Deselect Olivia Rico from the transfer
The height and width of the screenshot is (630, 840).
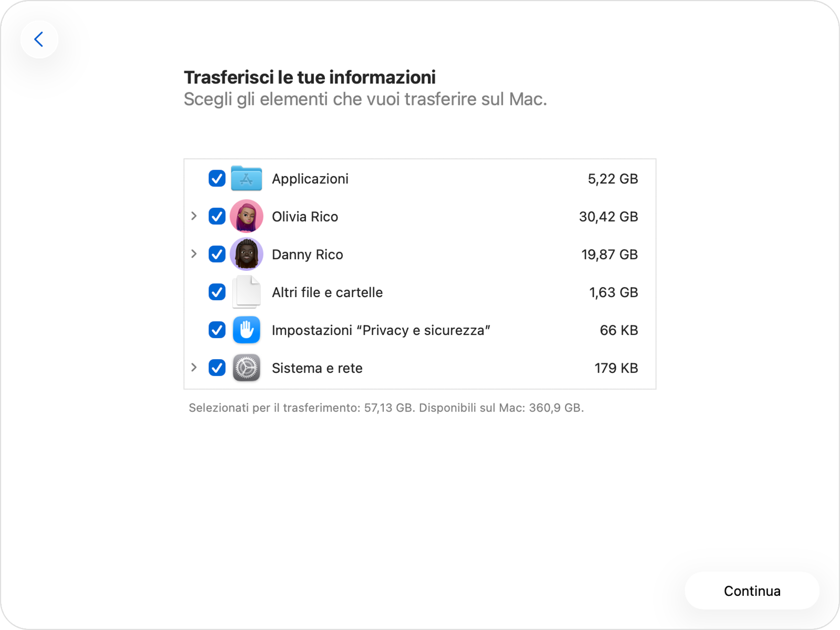(x=217, y=216)
